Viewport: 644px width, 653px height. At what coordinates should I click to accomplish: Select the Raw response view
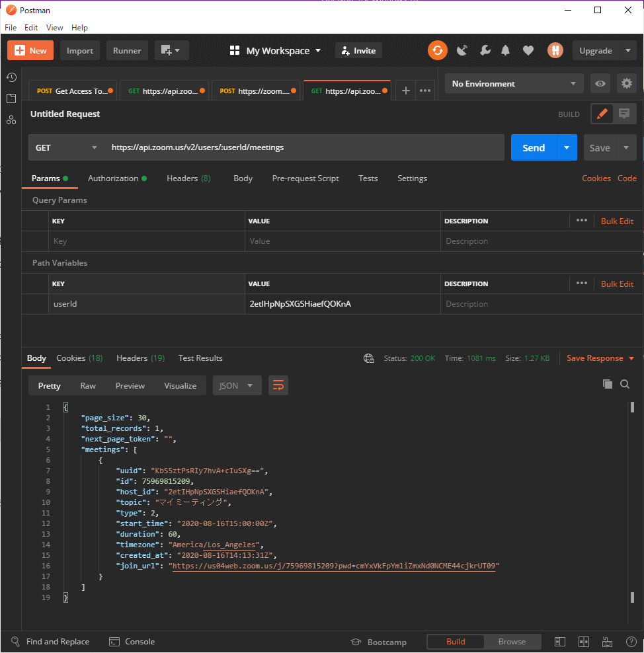pyautogui.click(x=88, y=385)
